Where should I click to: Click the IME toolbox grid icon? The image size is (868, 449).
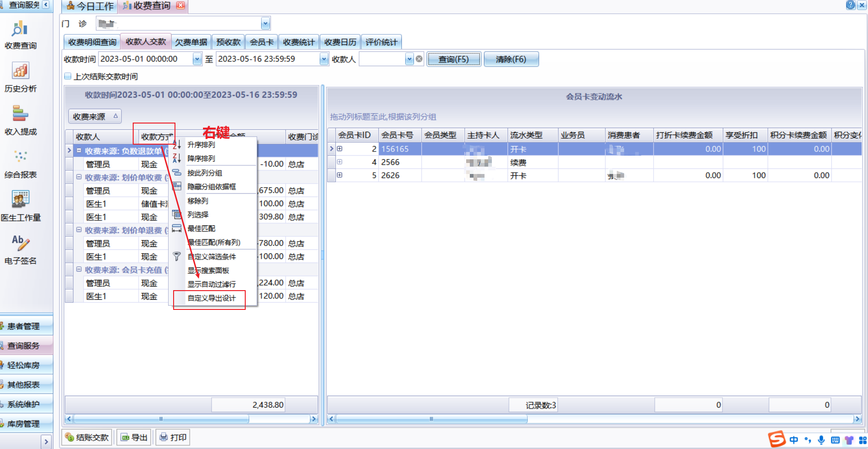coord(862,440)
